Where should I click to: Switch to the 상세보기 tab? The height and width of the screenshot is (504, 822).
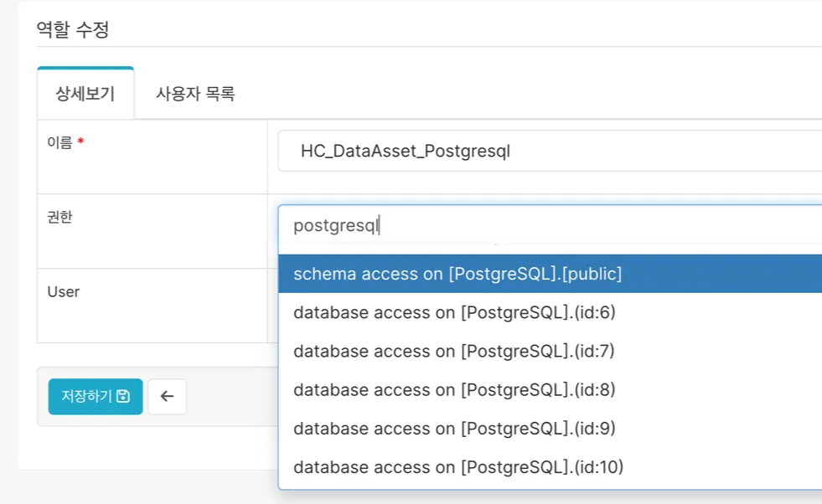click(85, 94)
